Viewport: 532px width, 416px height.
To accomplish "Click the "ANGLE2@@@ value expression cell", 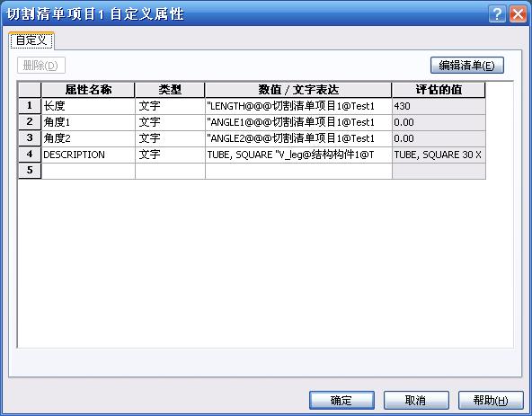I will (298, 138).
